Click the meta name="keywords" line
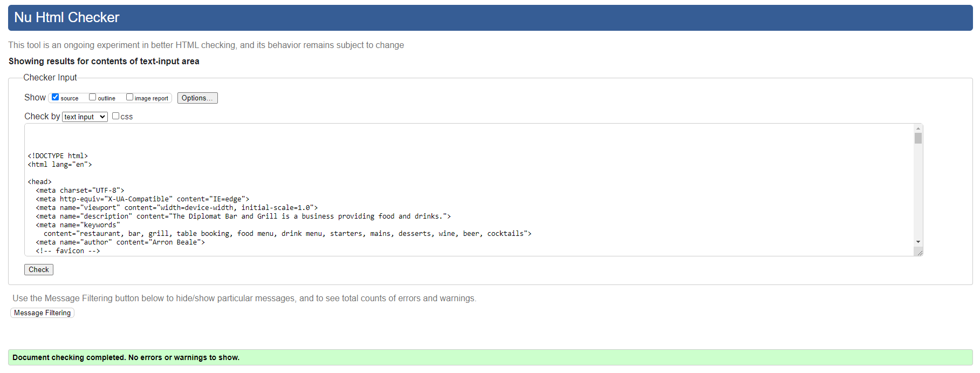This screenshot has height=373, width=980. coord(78,225)
